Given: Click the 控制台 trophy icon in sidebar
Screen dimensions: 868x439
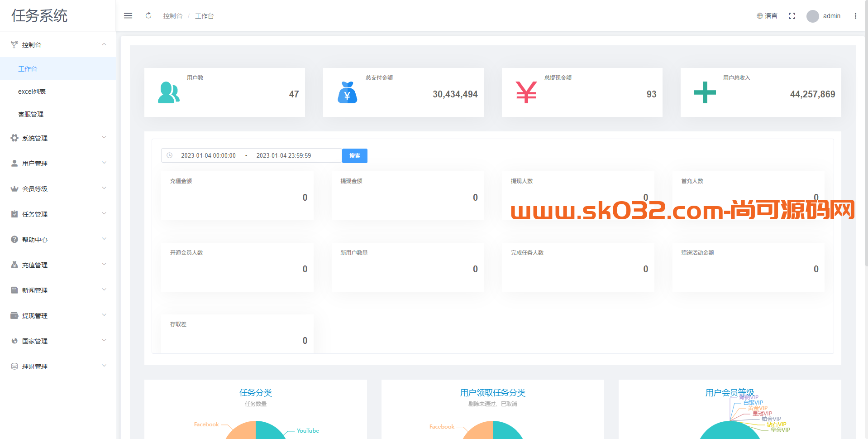Looking at the screenshot, I should click(14, 44).
